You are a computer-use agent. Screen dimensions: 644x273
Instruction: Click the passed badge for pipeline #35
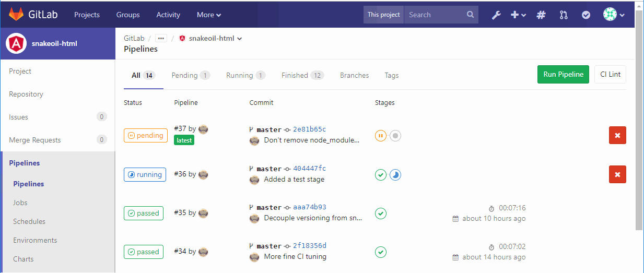144,213
